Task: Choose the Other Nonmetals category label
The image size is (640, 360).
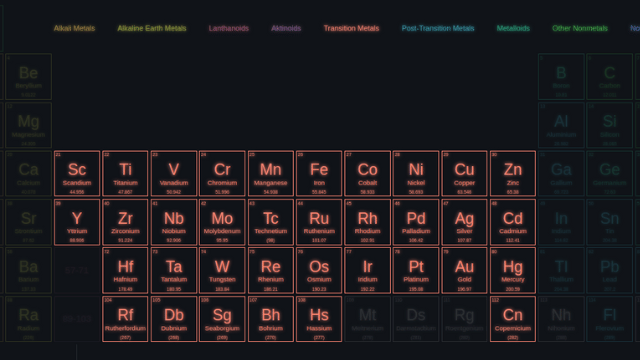Action: (x=580, y=28)
